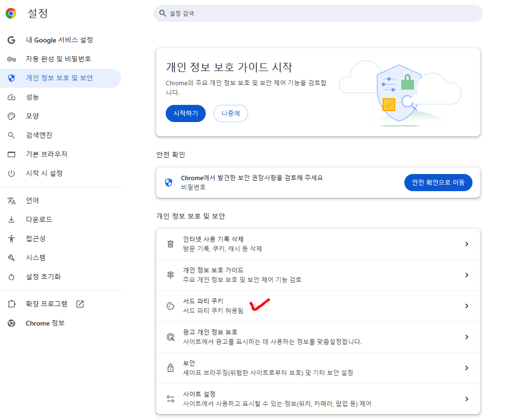Image resolution: width=532 pixels, height=419 pixels.
Task: Click the accessibility person icon for 접근성
Action: (x=11, y=239)
